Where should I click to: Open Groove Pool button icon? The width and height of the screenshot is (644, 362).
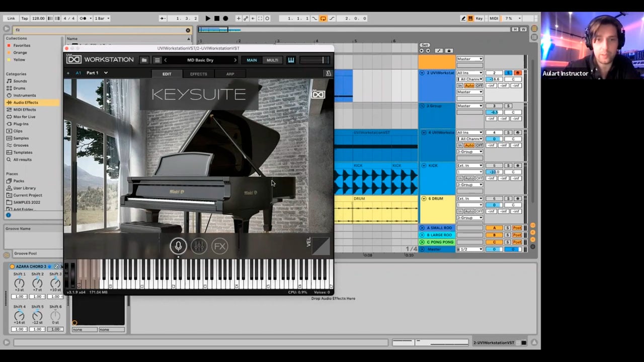[x=7, y=254]
